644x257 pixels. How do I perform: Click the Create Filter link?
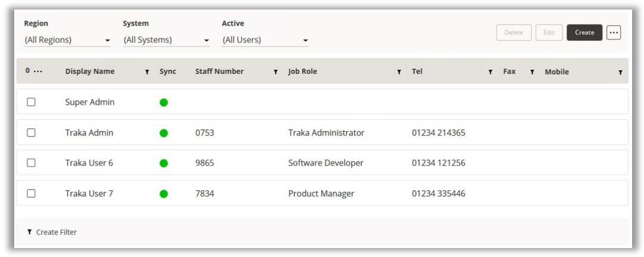52,232
